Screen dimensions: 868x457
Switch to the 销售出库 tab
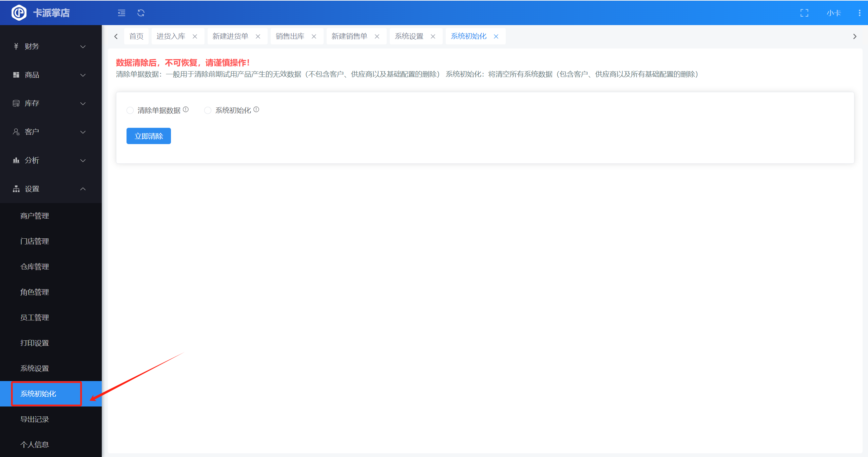pos(290,36)
